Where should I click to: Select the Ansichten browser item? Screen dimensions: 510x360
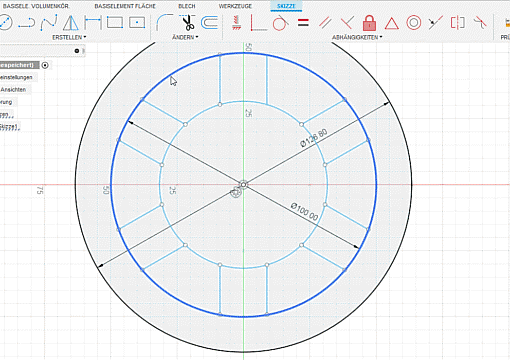pos(13,90)
